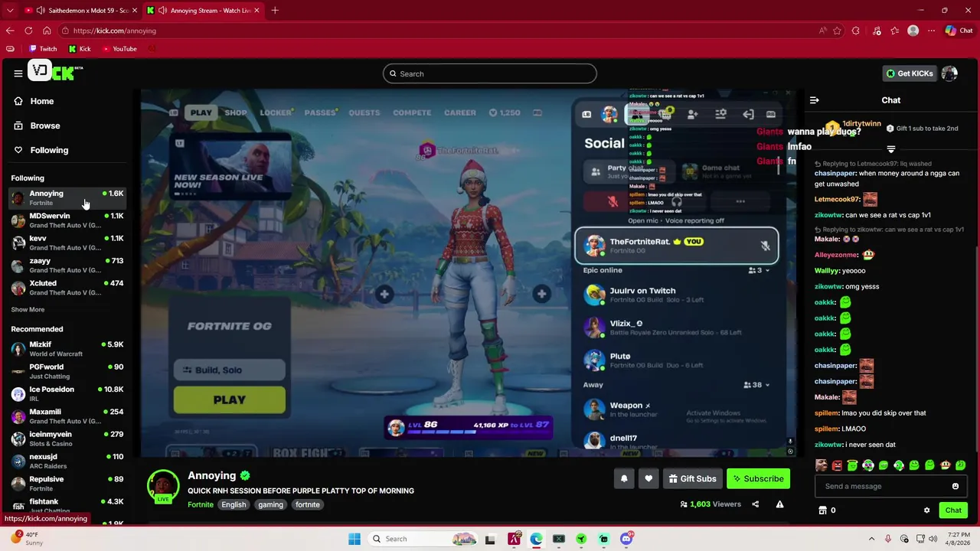Screen dimensions: 980x551
Task: Turn on stream notifications bell
Action: (x=624, y=479)
